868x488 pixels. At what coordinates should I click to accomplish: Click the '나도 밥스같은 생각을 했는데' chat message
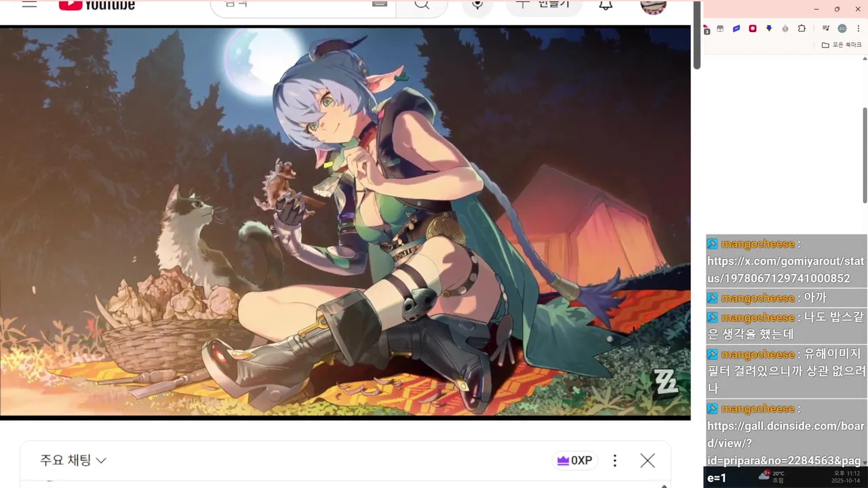[786, 325]
